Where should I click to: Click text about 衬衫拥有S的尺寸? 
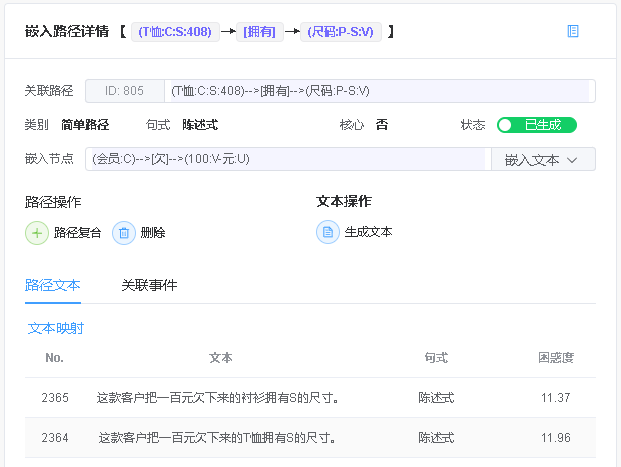pos(218,398)
